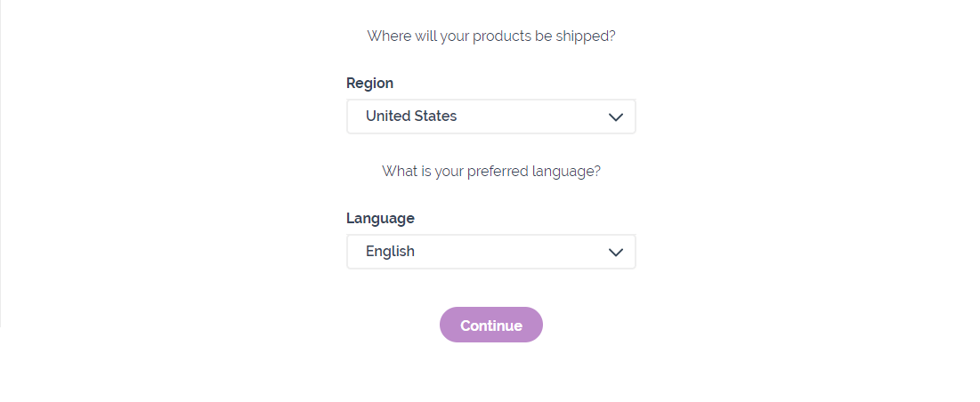The image size is (980, 402).
Task: Click the 'Region' field label
Action: click(370, 83)
